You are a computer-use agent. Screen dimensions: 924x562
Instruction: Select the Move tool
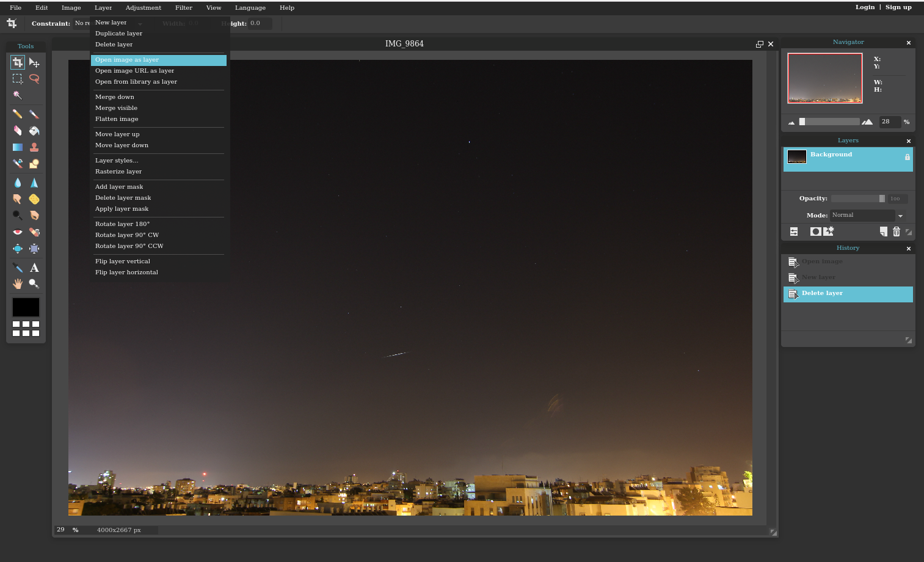pos(34,62)
